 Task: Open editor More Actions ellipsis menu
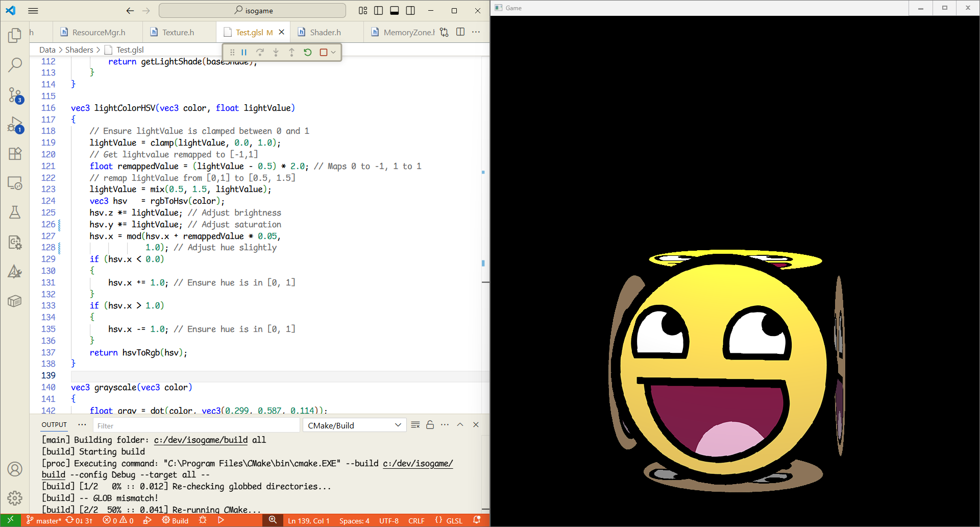pos(476,32)
